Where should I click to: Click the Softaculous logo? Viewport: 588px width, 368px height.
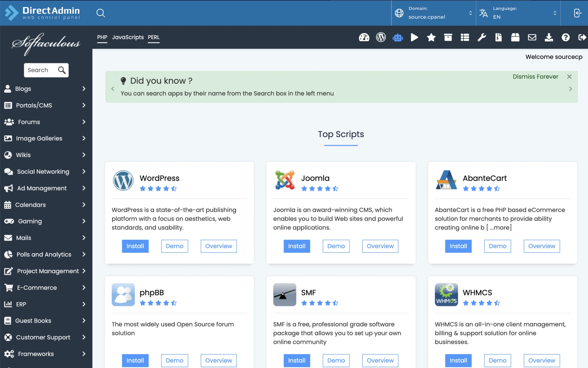[x=46, y=44]
